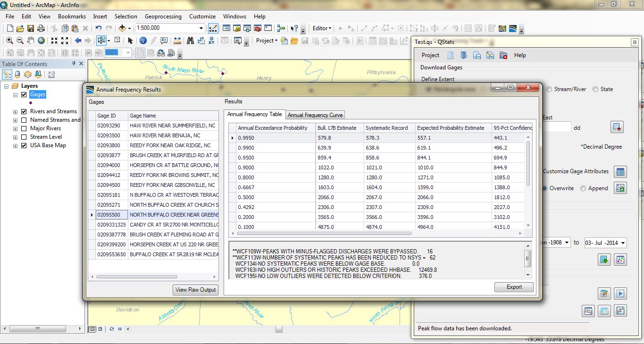The height and width of the screenshot is (344, 644).
Task: Open the 1:500,000 map scale dropdown
Action: pos(201,28)
